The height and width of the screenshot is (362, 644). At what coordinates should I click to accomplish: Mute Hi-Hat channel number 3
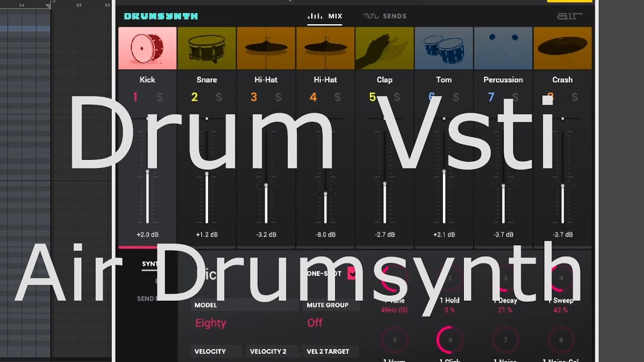[x=254, y=97]
